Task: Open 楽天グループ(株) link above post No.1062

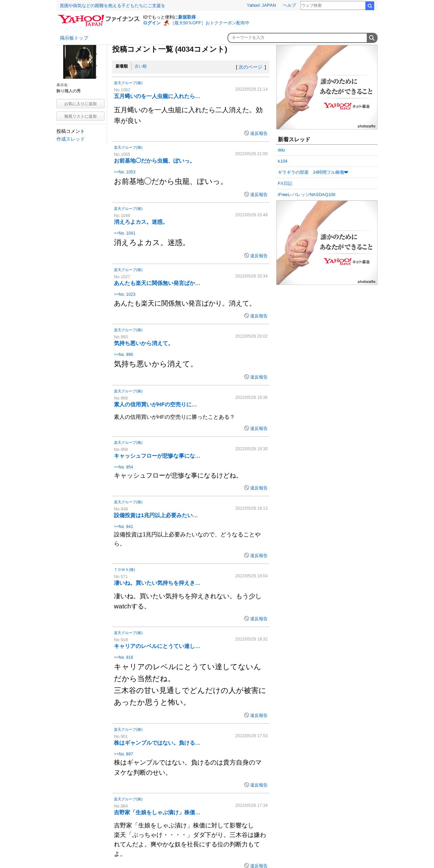Action: (128, 83)
